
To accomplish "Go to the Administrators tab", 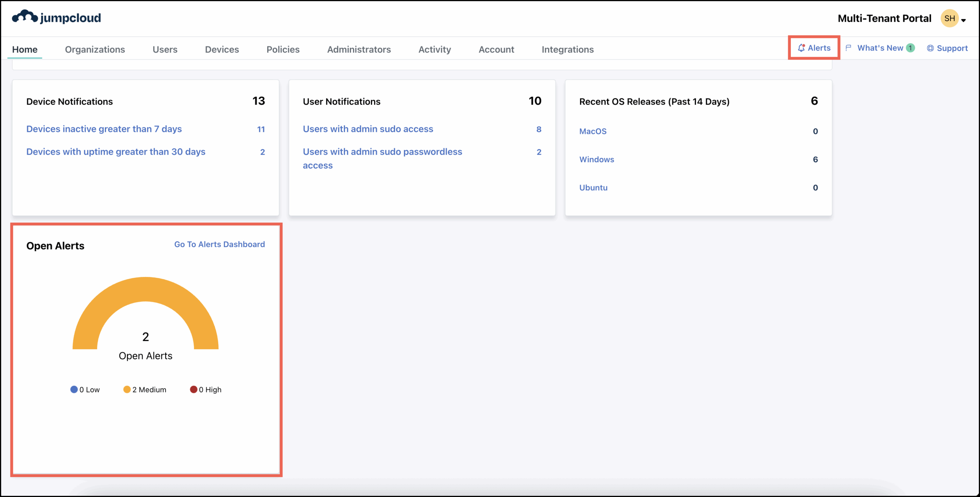I will [x=359, y=49].
